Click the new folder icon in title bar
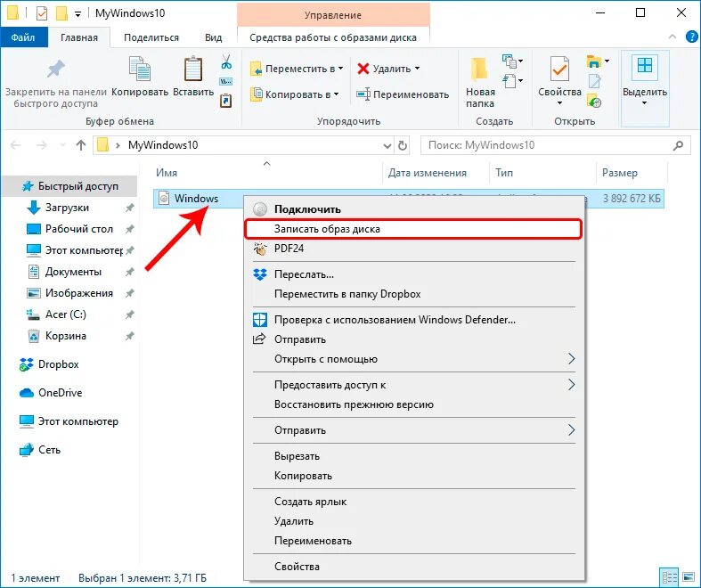Image resolution: width=701 pixels, height=588 pixels. 61,13
